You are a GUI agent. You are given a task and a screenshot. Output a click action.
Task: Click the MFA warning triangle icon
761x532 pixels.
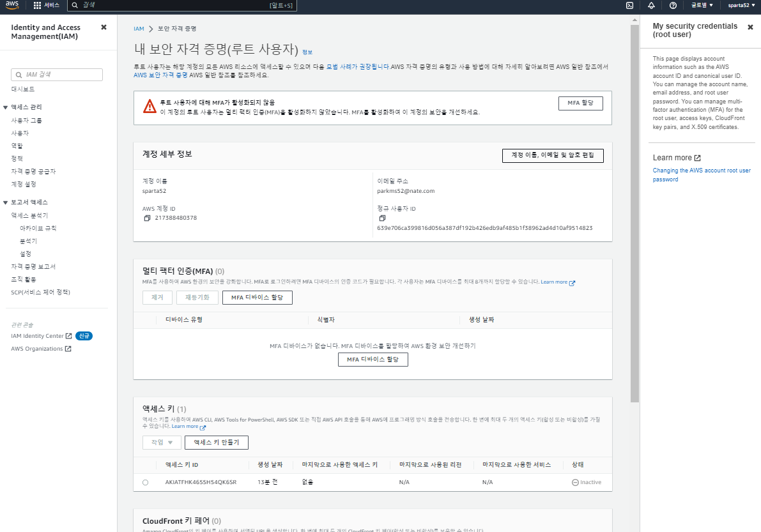click(x=150, y=106)
